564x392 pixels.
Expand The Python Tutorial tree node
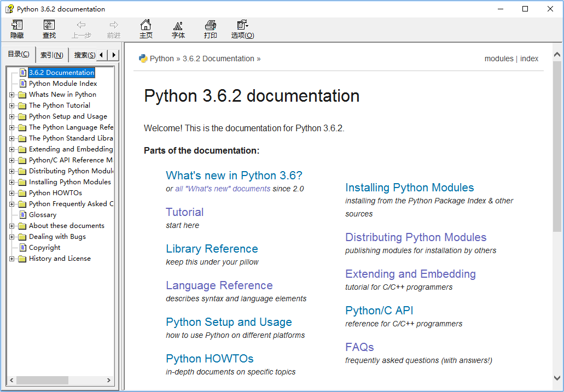pos(12,106)
